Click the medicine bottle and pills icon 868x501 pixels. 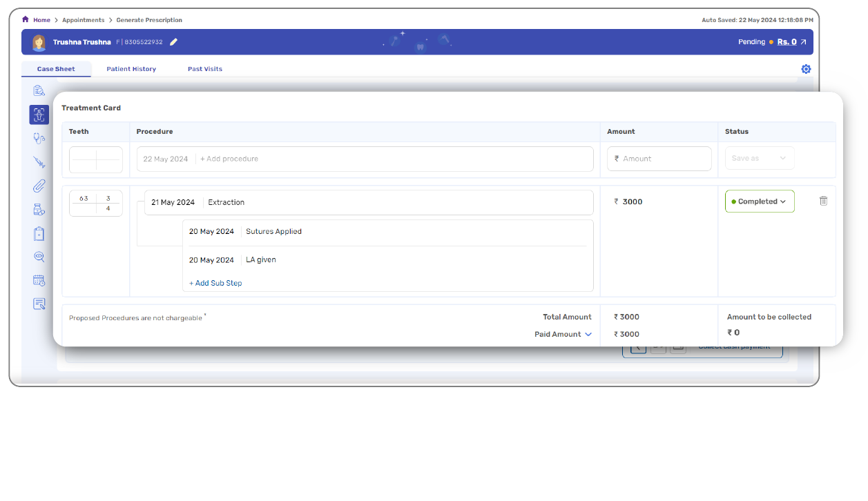tap(39, 210)
